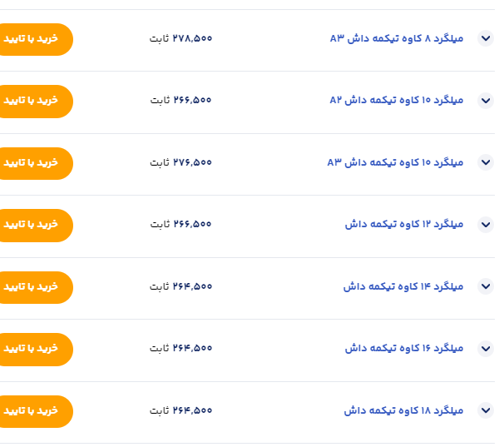The width and height of the screenshot is (504, 447).
Task: Expand details chevron for میلگرد 14 کاوه
Action: click(x=486, y=286)
